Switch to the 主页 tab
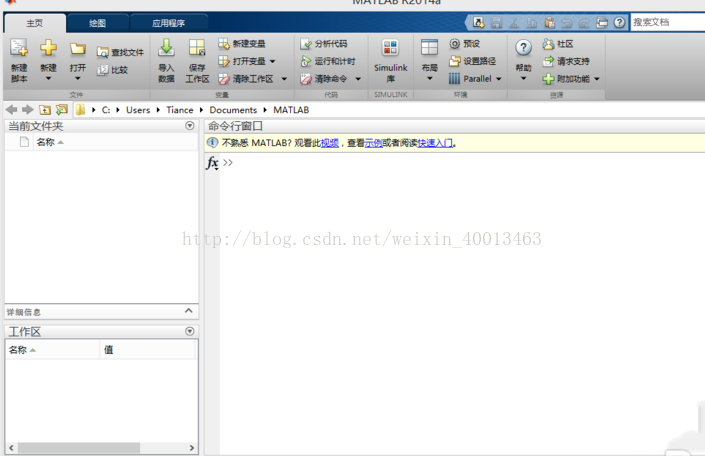The image size is (705, 456). (x=35, y=23)
